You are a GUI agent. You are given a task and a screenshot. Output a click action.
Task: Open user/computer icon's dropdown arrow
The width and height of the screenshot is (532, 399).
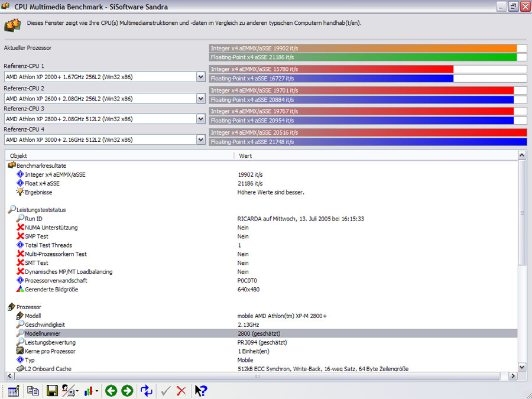(77, 391)
